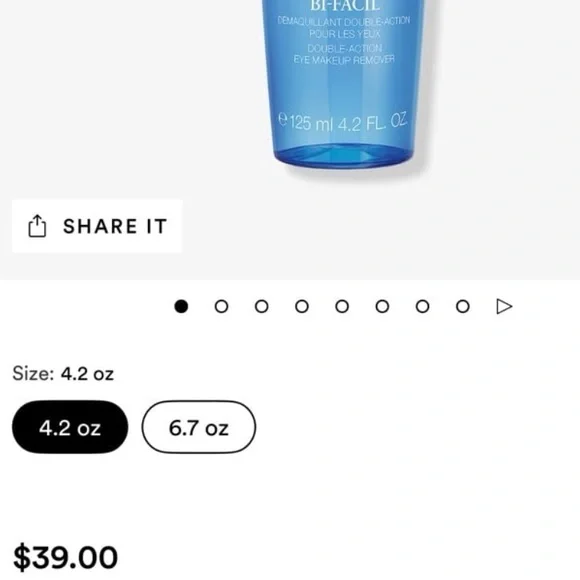Select the first filled carousel dot
Image resolution: width=580 pixels, height=580 pixels.
(x=181, y=306)
